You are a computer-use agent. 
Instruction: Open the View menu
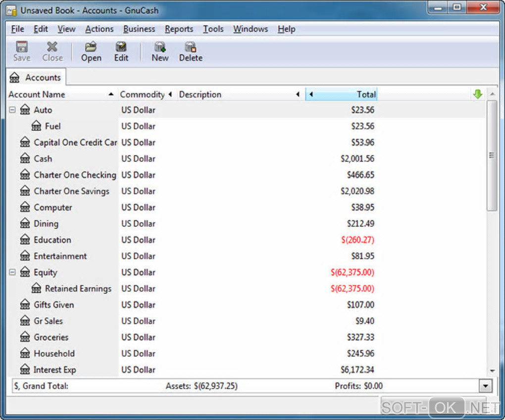coord(66,29)
